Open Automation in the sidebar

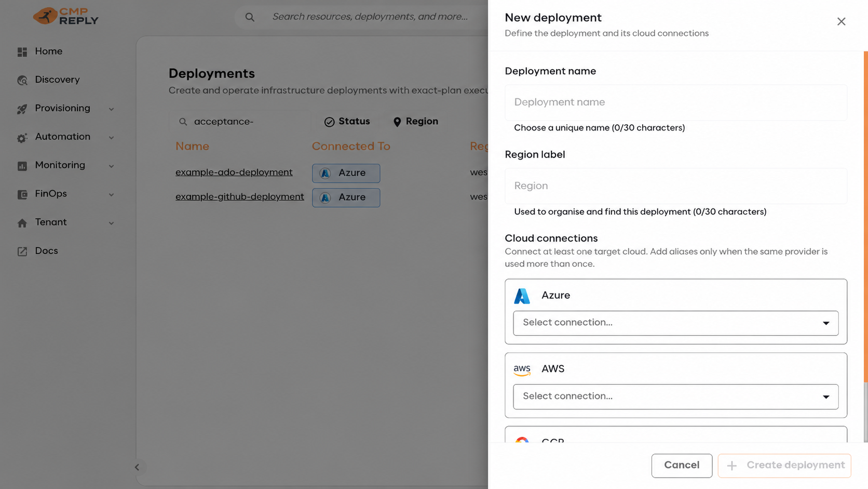coord(62,137)
